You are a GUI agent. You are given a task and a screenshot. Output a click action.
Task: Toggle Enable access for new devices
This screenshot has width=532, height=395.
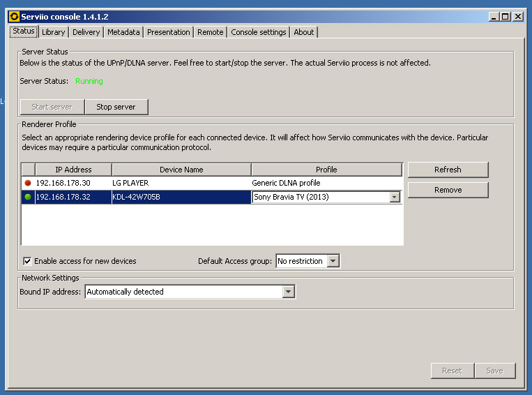click(27, 261)
